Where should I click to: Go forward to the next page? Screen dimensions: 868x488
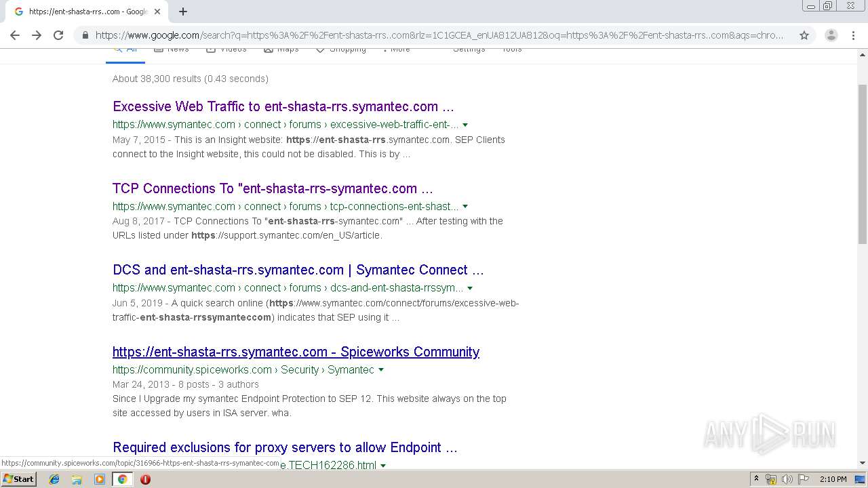coord(37,35)
